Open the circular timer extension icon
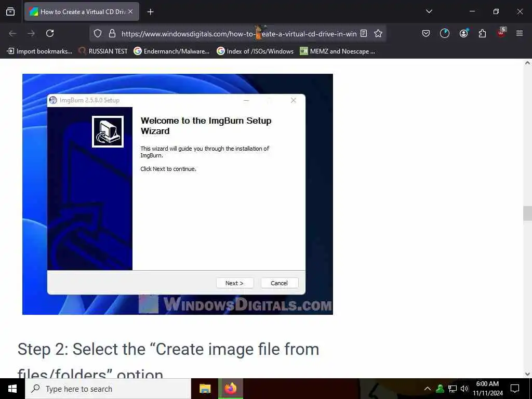 445,33
